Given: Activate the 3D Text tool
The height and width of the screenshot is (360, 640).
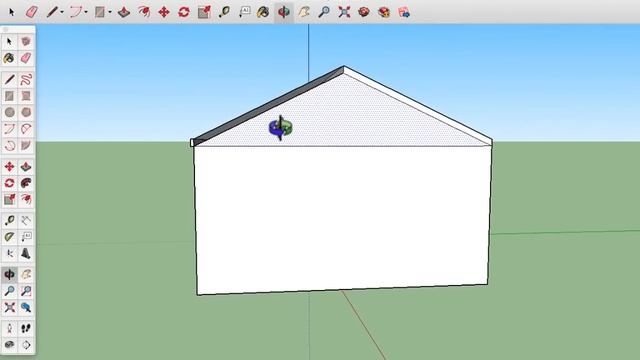Looking at the screenshot, I should click(26, 253).
